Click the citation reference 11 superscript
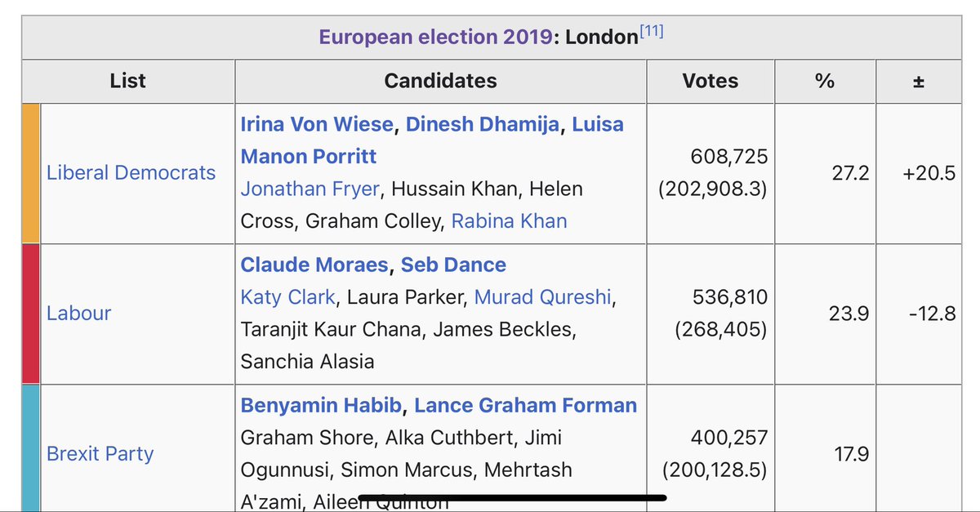Image resolution: width=980 pixels, height=512 pixels. [651, 32]
